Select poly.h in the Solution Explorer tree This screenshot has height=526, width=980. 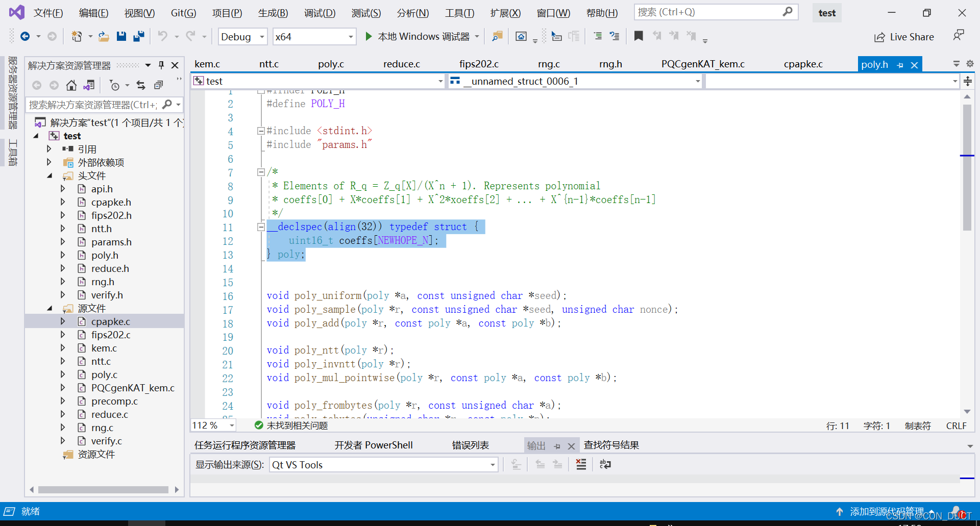click(105, 255)
